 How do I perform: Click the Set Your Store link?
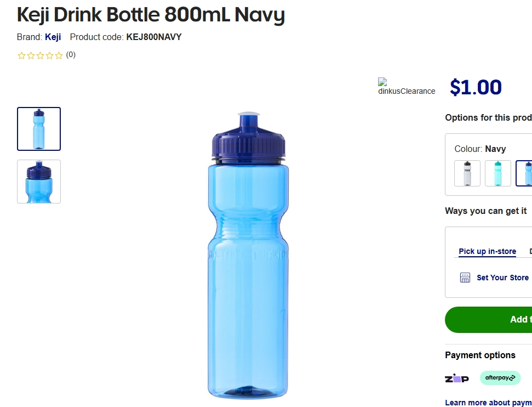coord(502,278)
